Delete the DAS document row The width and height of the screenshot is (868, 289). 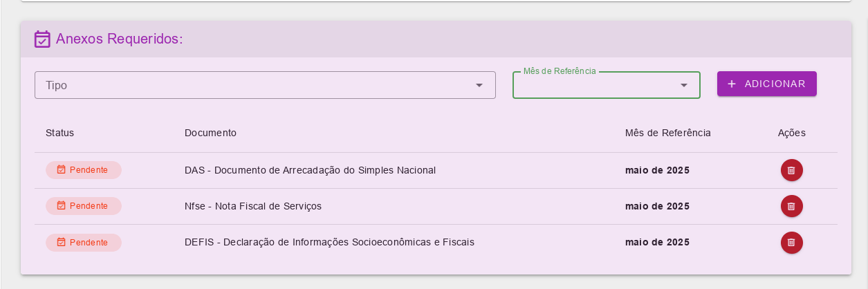click(x=791, y=170)
